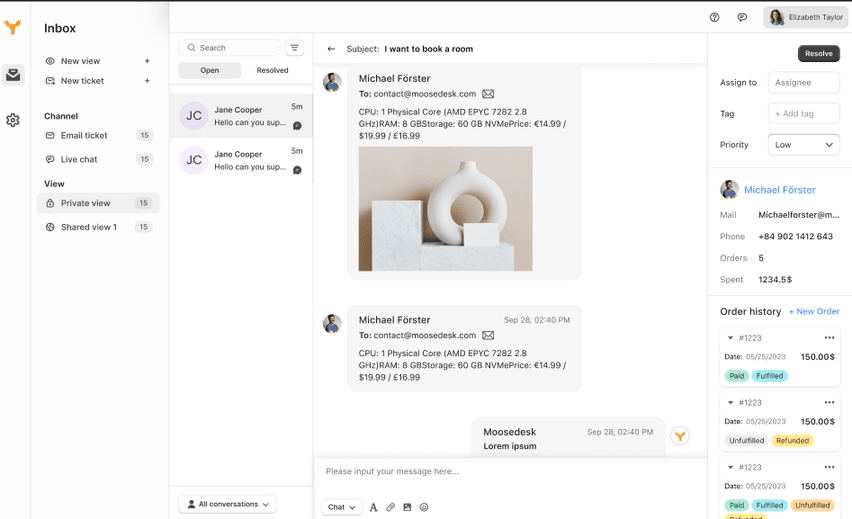Click the Moosedesk avatar beside reply

pyautogui.click(x=680, y=436)
